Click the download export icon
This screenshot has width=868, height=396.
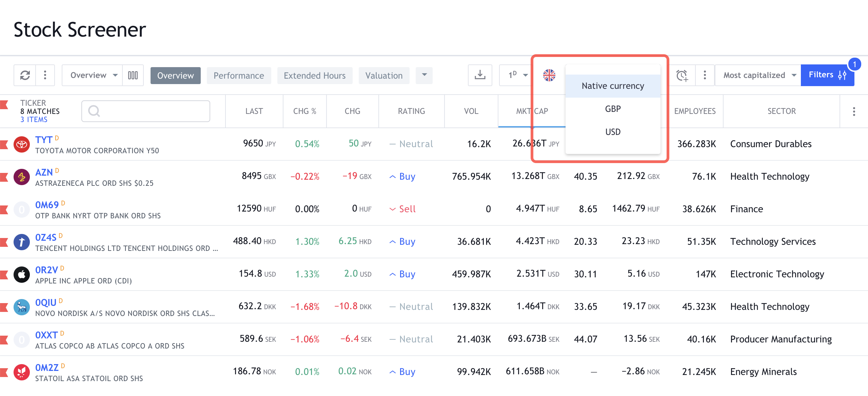point(480,75)
